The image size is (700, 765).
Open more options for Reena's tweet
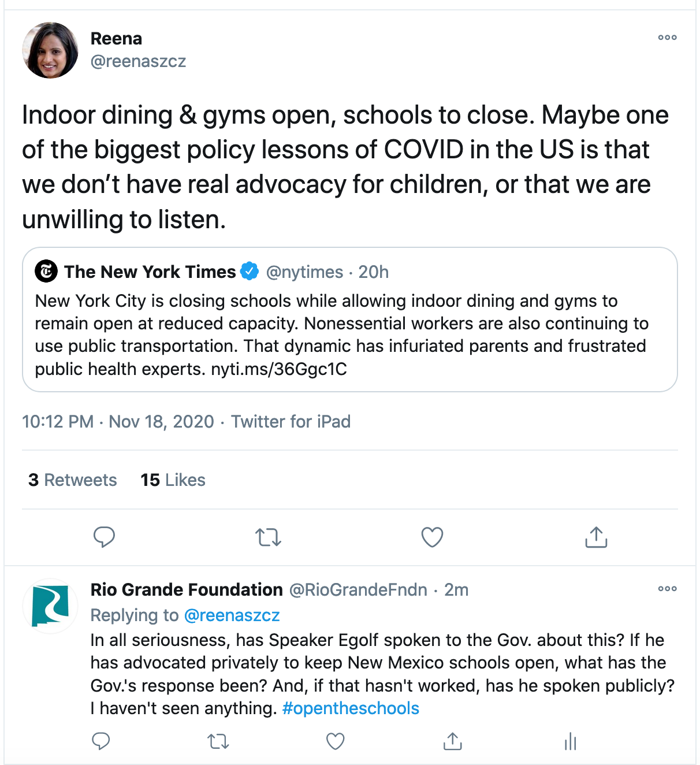pyautogui.click(x=667, y=38)
